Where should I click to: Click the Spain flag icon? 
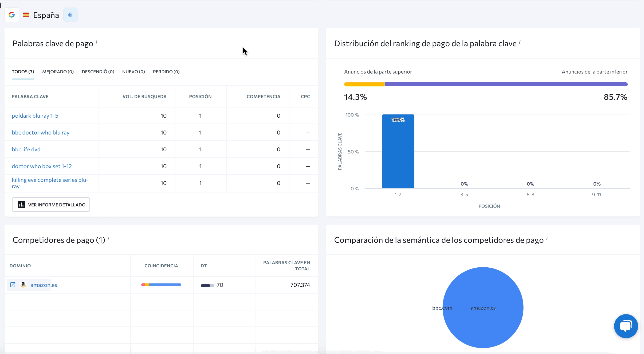(x=26, y=15)
